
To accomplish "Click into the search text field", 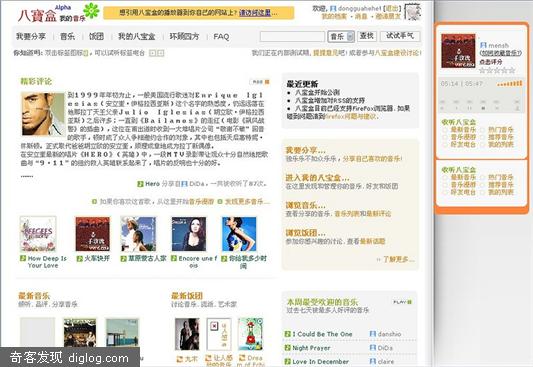I will tap(292, 36).
